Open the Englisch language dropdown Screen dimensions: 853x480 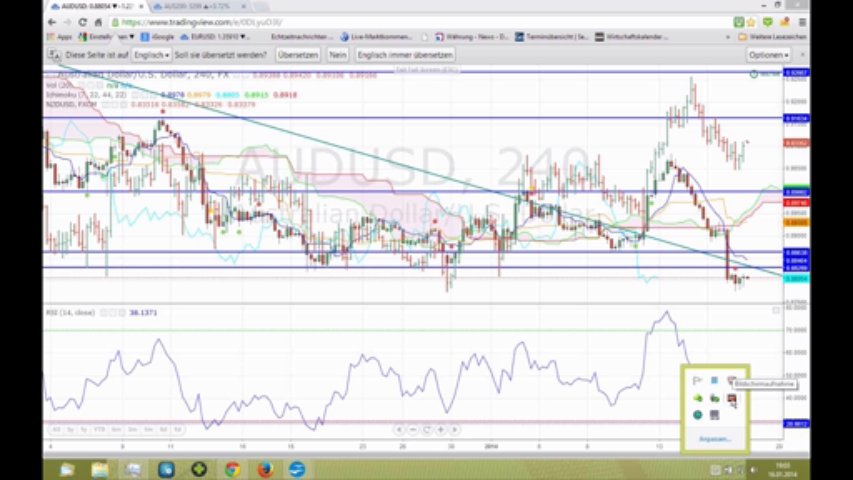pos(152,55)
